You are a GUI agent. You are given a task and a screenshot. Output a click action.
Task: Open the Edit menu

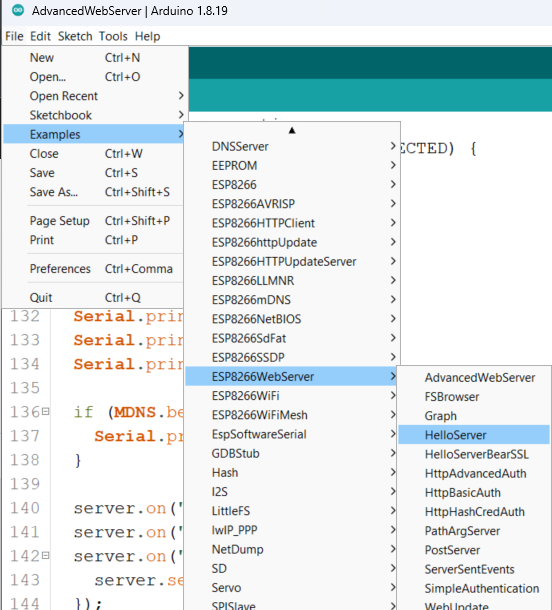tap(40, 36)
